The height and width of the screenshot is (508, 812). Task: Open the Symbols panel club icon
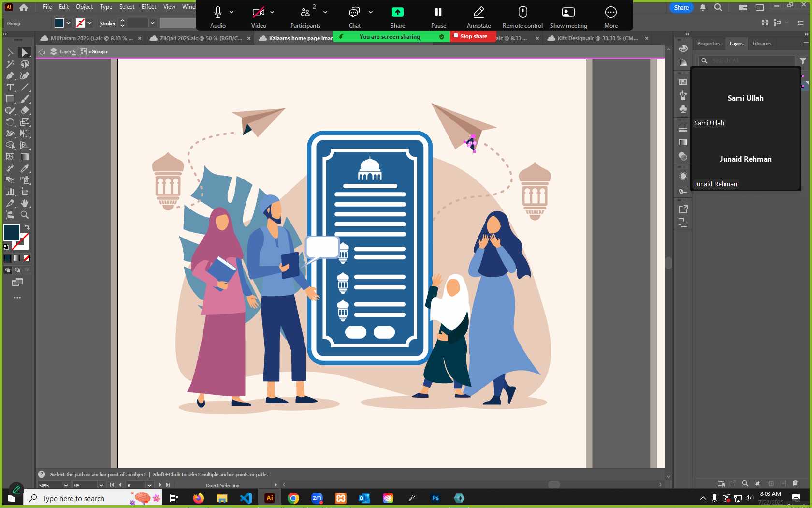click(683, 109)
